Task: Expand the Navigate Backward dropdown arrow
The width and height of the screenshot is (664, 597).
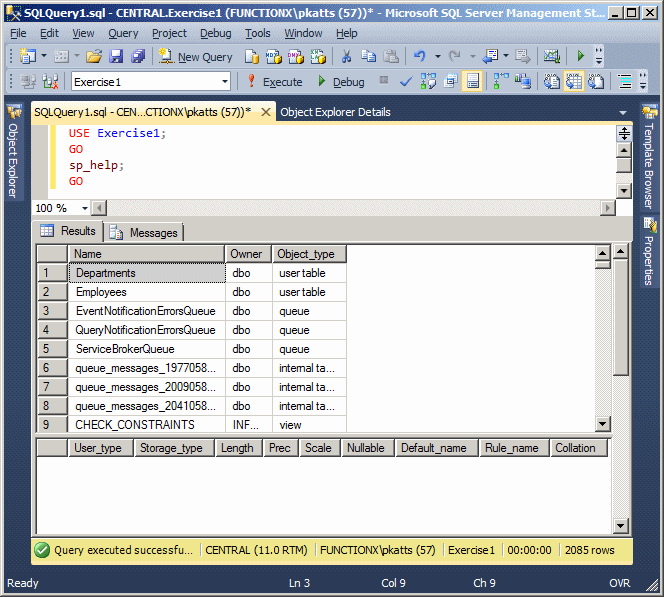Action: 506,56
